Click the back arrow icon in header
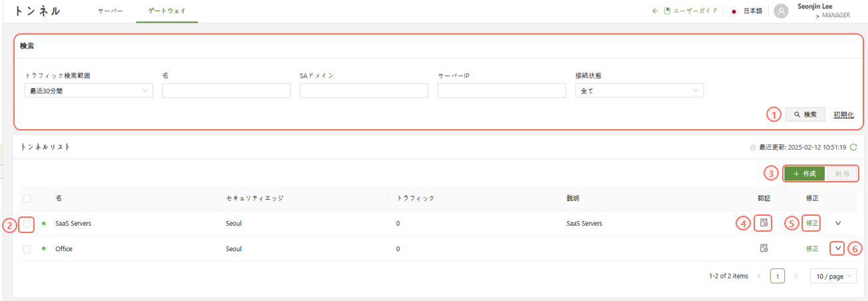 click(654, 11)
